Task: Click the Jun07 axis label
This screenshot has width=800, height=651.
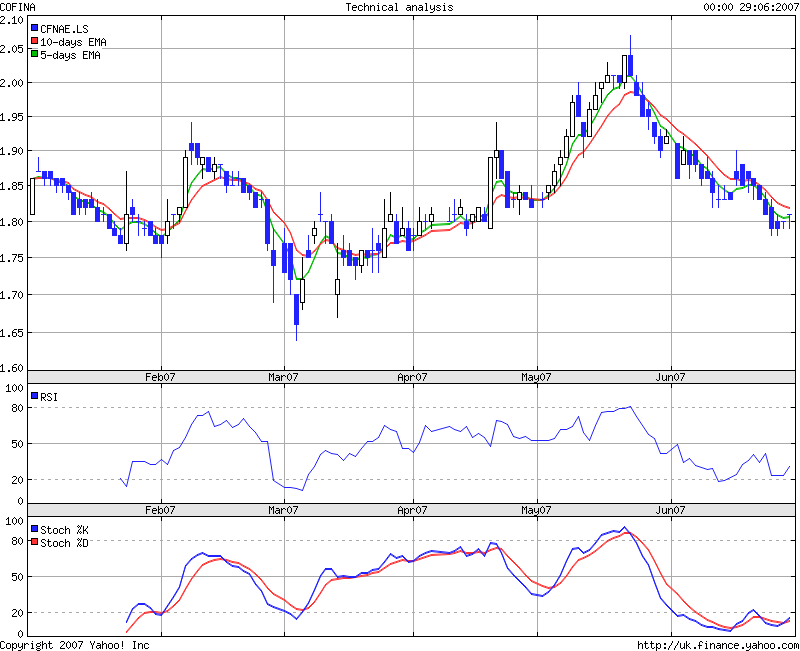Action: tap(671, 374)
